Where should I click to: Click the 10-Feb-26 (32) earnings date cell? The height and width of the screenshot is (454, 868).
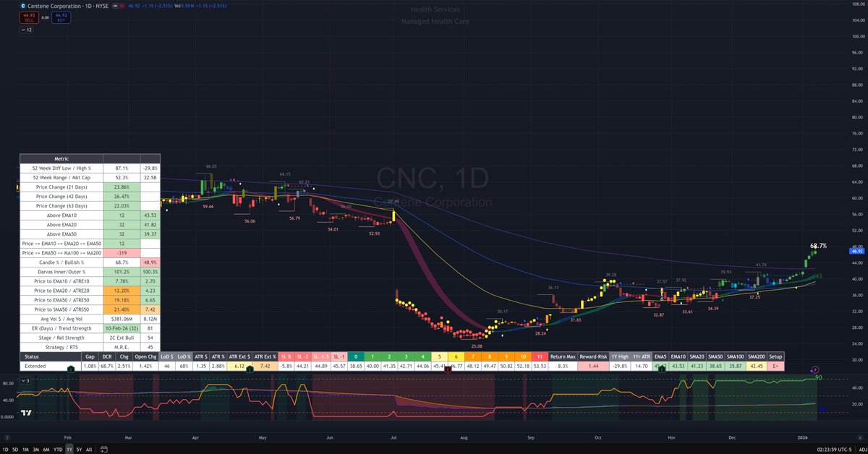[122, 327]
